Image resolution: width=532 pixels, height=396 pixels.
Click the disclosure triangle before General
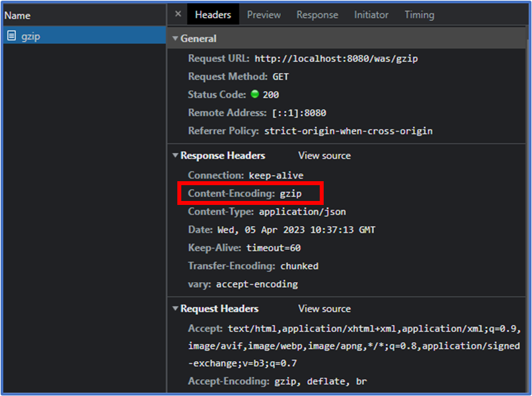174,38
